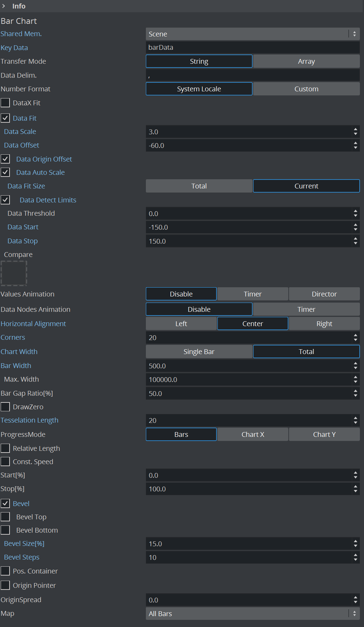Viewport: 364px width, 627px height.
Task: Align the chart horizontally to Right
Action: [x=324, y=324]
